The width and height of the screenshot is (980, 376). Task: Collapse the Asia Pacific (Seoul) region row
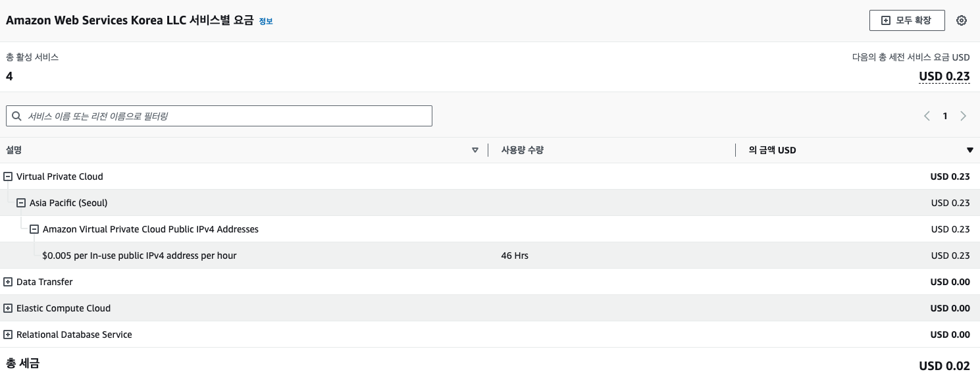21,203
